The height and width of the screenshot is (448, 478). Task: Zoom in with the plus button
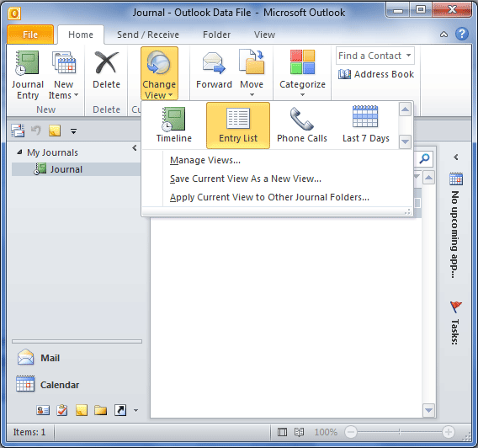click(448, 432)
